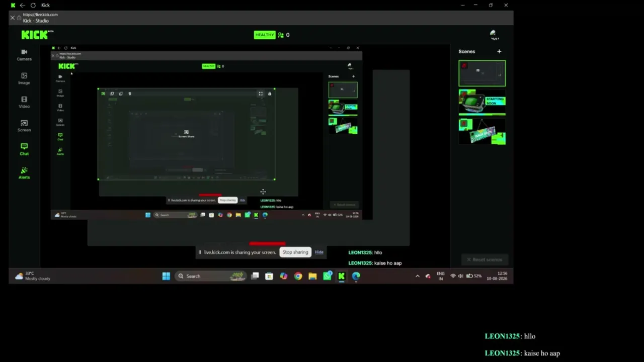Click the KICK beta logo
The height and width of the screenshot is (362, 644).
point(37,35)
